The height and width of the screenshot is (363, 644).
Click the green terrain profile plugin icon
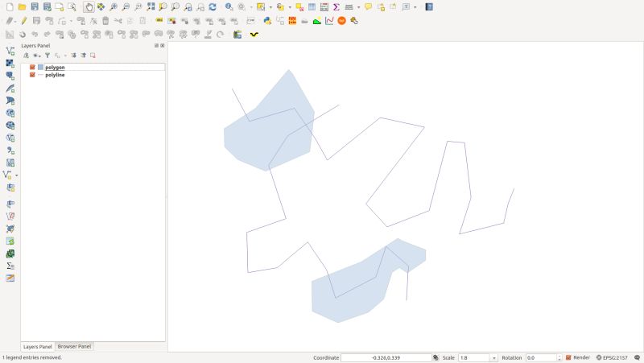click(316, 21)
